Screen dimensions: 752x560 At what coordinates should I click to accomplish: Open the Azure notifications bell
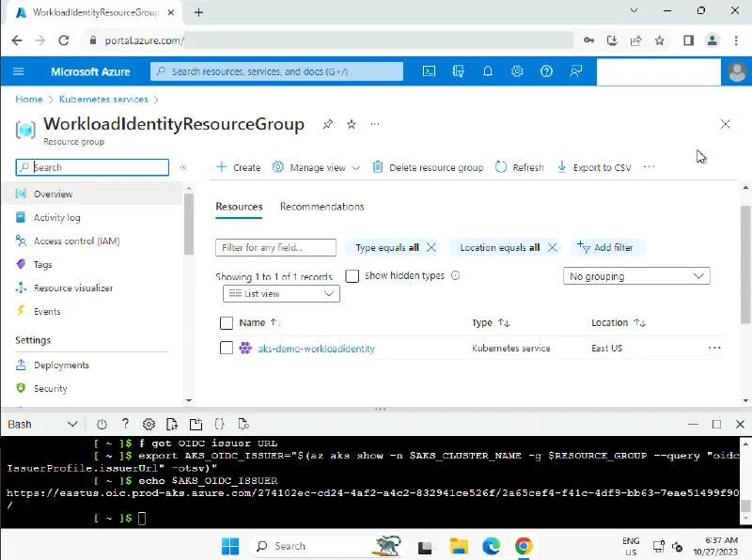(488, 71)
